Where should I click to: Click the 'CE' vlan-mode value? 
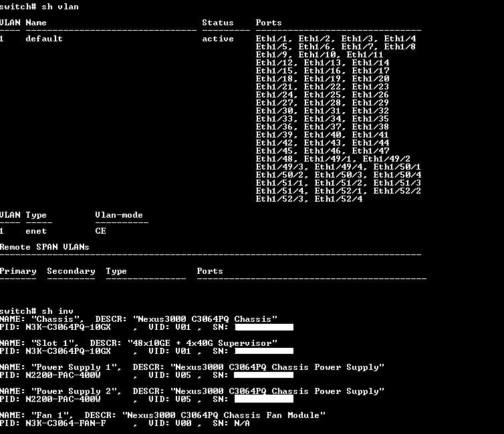pyautogui.click(x=101, y=231)
